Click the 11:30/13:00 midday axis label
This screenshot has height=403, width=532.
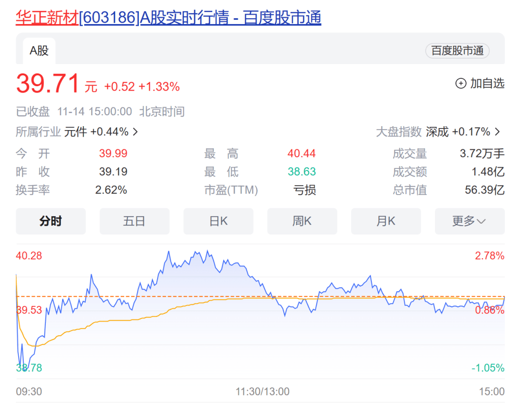pos(263,392)
